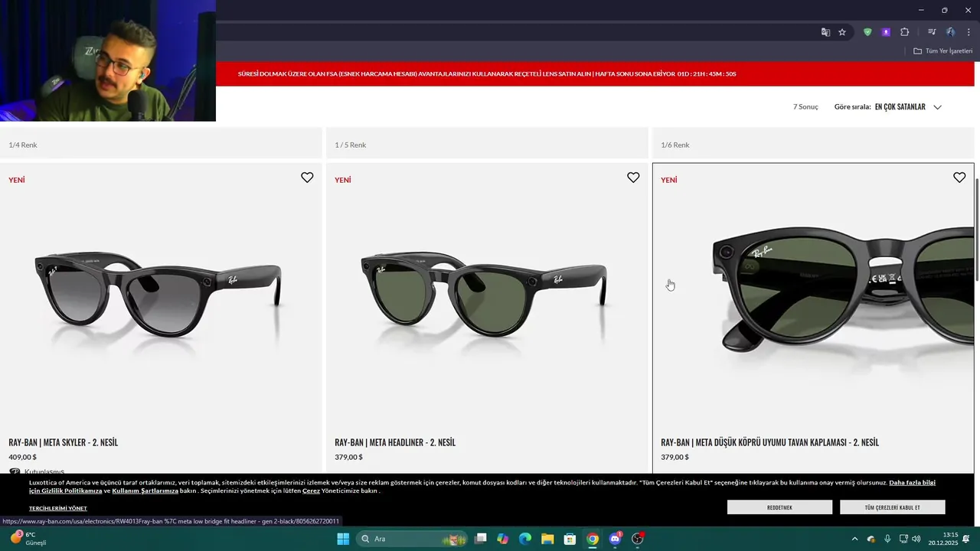
Task: Expand the system tray hidden icons chevron
Action: click(x=854, y=539)
